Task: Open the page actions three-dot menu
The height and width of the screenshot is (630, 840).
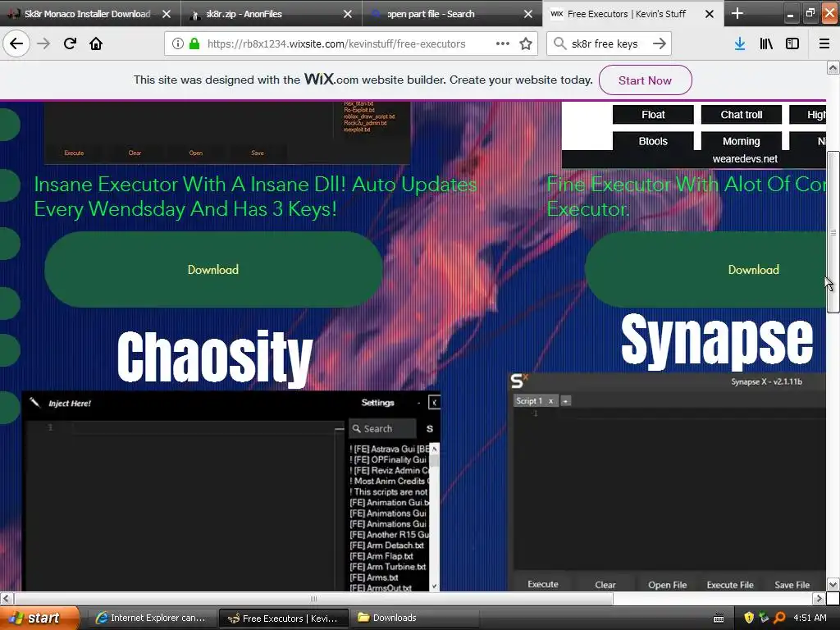Action: pyautogui.click(x=503, y=43)
